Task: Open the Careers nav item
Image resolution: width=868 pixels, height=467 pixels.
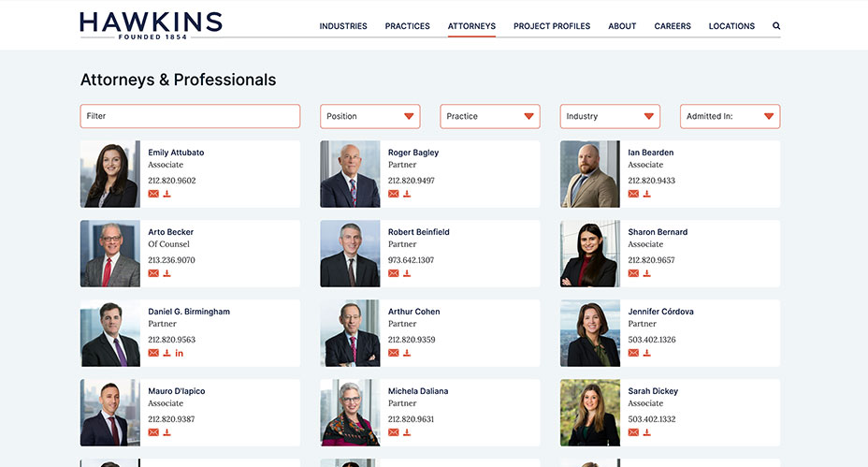Action: pyautogui.click(x=673, y=26)
